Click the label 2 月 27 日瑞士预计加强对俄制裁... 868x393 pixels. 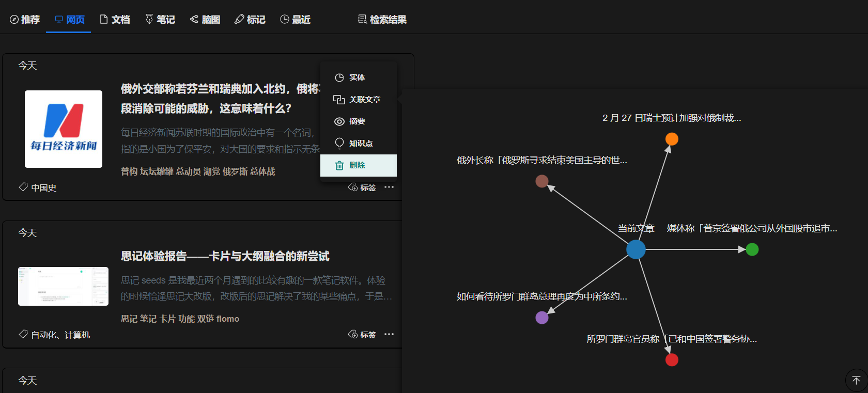tap(672, 118)
